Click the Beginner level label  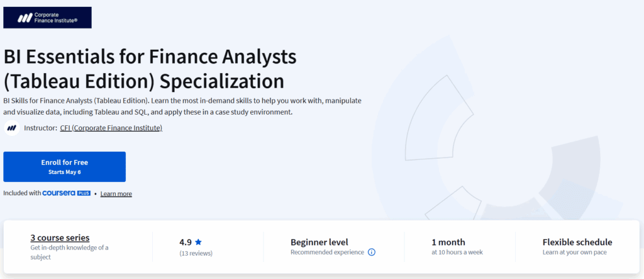(x=319, y=242)
